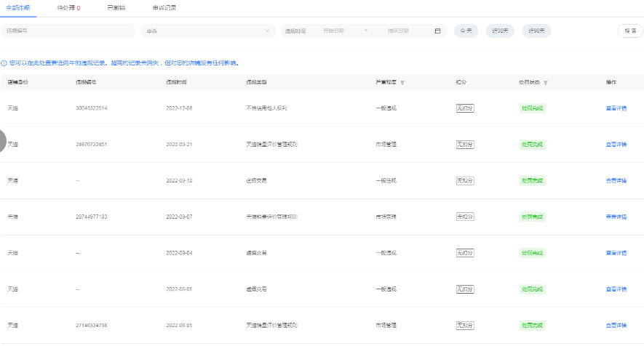Click 市场管理 severity in the 2022-09-21 row
This screenshot has width=644, height=346.
[x=386, y=145]
